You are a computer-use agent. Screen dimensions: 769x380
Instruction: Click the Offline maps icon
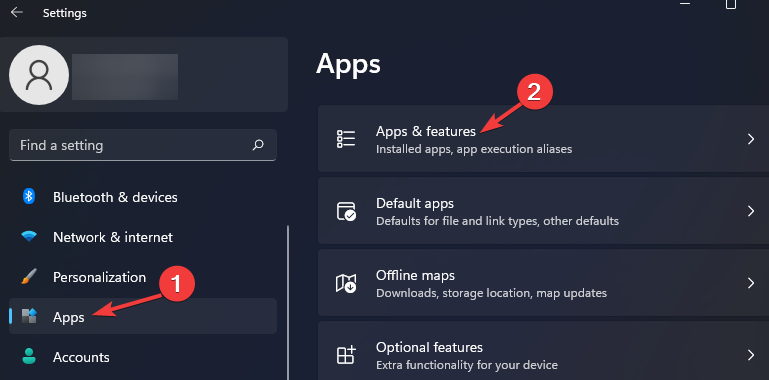tap(346, 283)
